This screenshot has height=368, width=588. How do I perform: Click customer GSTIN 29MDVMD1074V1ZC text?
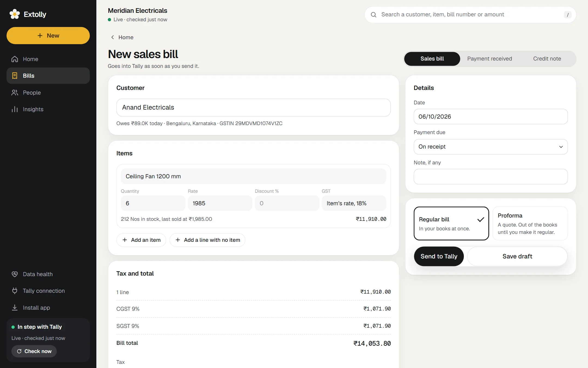click(x=251, y=123)
